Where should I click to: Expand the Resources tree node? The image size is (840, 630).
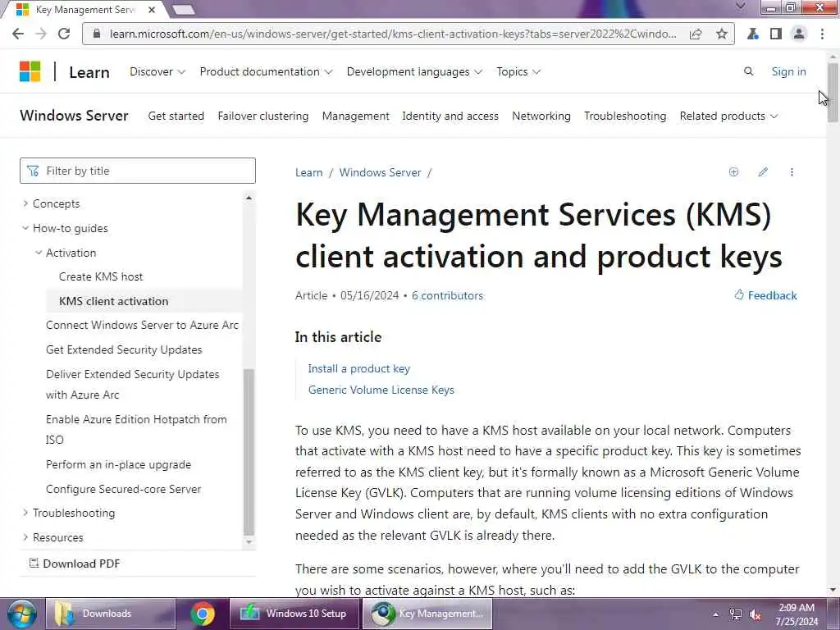point(25,536)
